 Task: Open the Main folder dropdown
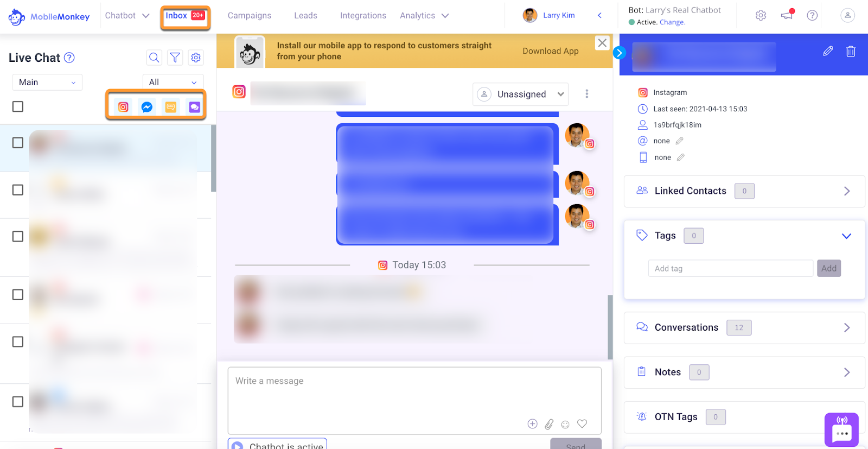47,83
